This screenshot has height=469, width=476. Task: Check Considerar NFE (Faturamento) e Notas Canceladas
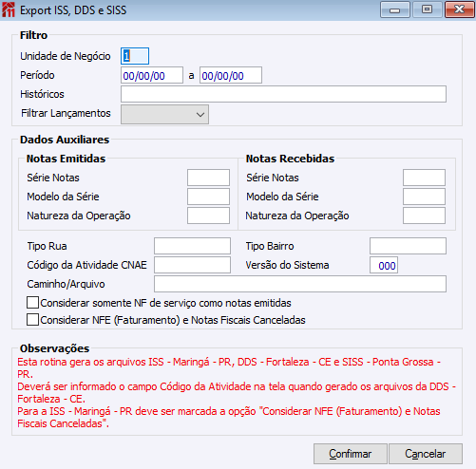(32, 320)
